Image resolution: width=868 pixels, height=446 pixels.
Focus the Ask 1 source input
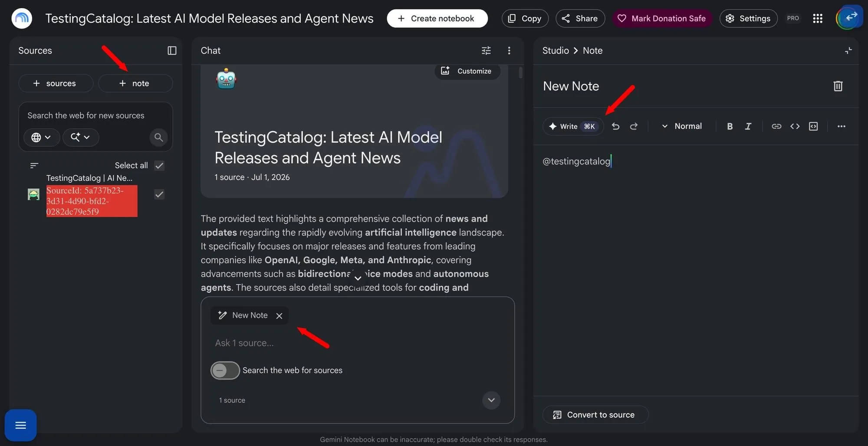pyautogui.click(x=357, y=343)
